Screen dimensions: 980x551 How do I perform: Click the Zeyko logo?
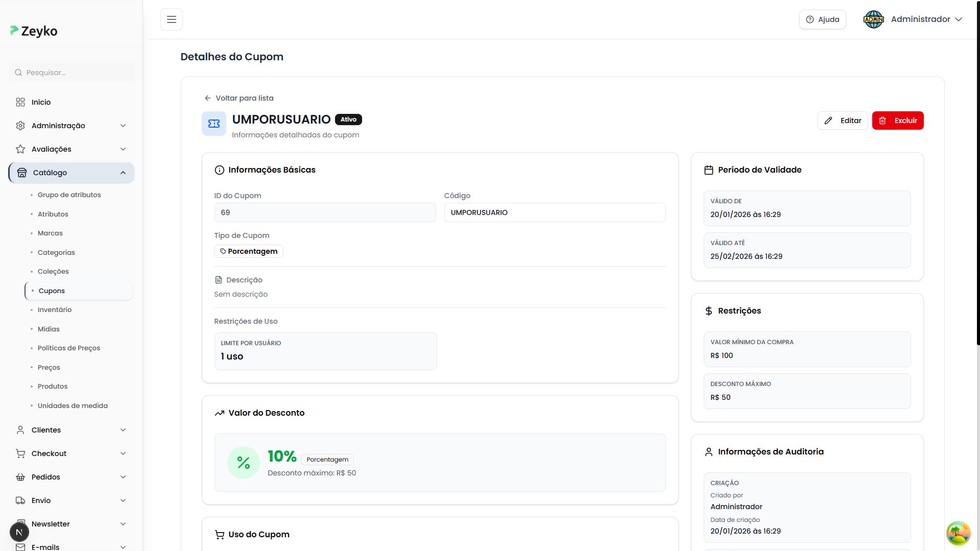[34, 31]
